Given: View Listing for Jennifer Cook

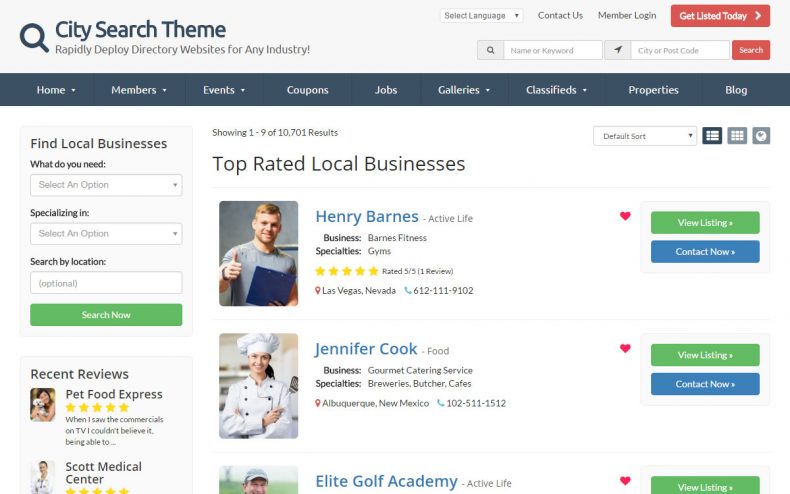Looking at the screenshot, I should tap(705, 355).
